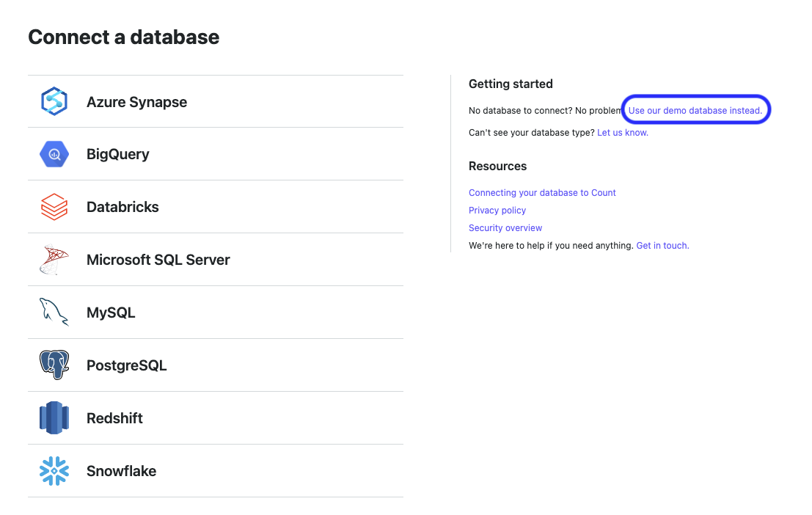This screenshot has width=812, height=515.
Task: Click the Databricks stacked layers icon
Action: [x=54, y=207]
